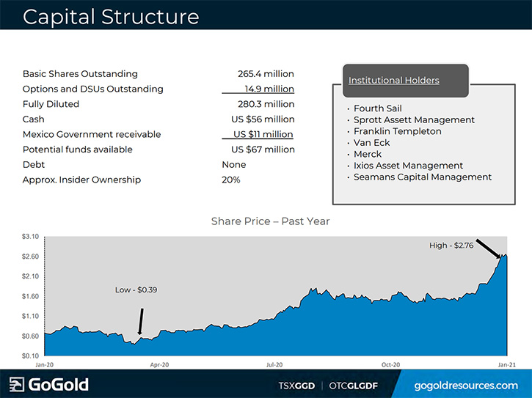Click the Jul-20 x-axis label
The image size is (532, 398).
(274, 365)
